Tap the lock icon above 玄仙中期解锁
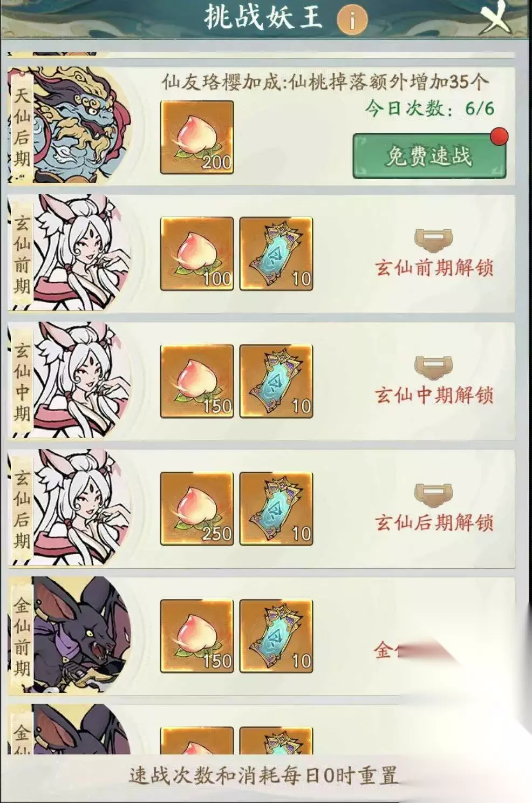Screen dimensions: 532x803 (433, 367)
